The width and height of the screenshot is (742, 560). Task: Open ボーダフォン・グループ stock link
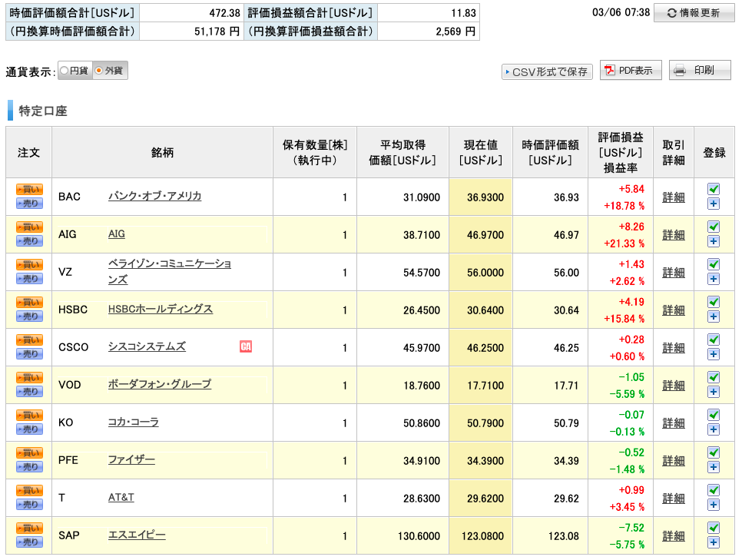(160, 384)
